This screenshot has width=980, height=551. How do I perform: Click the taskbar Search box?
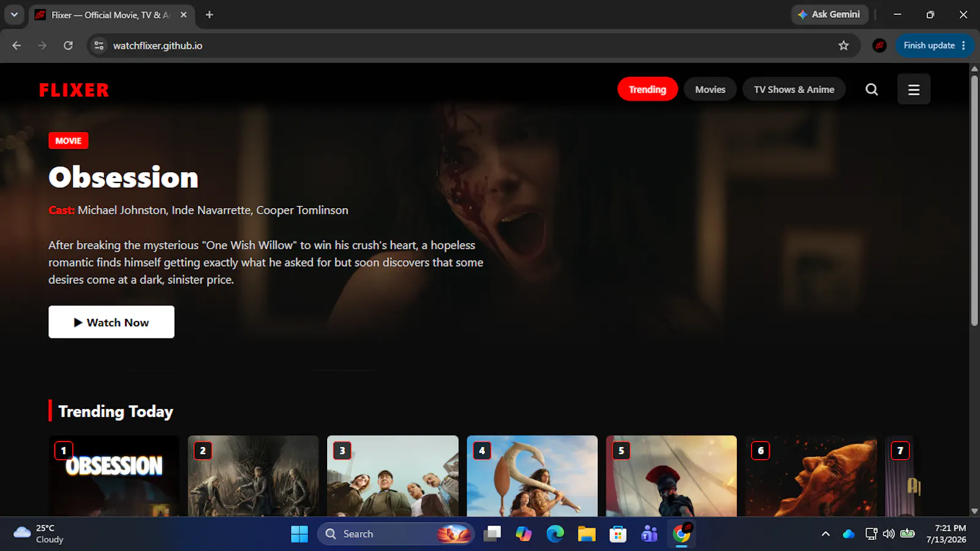tap(396, 534)
